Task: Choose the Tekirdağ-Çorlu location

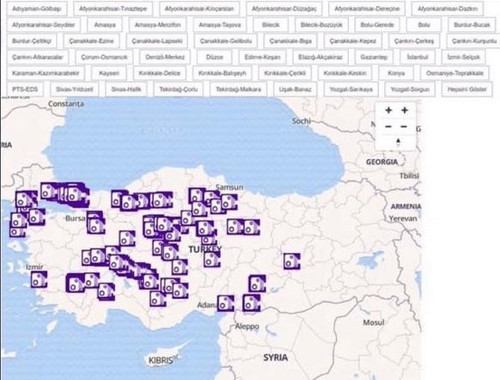Action: (178, 89)
